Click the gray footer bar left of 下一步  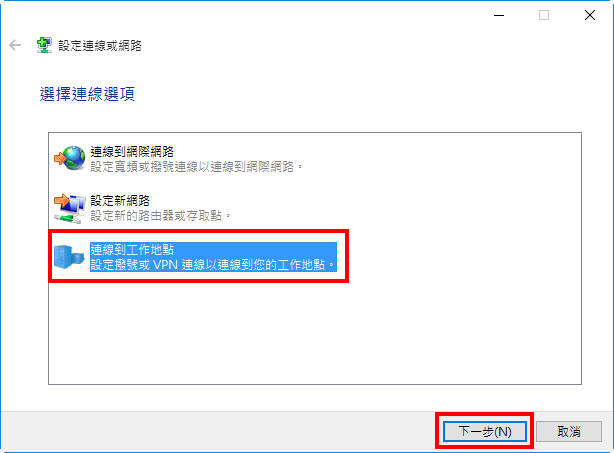click(217, 431)
